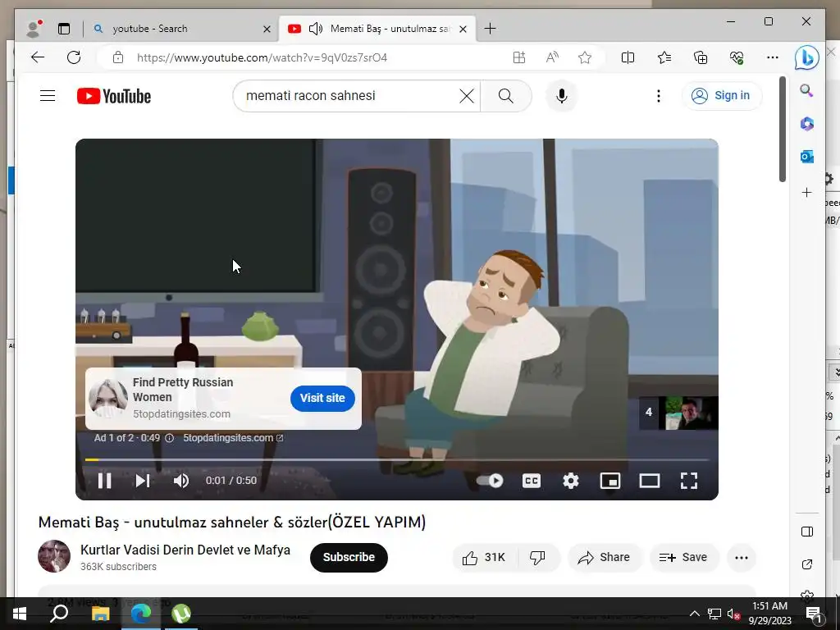Viewport: 840px width, 630px height.
Task: Add this page to favorites star
Action: click(x=585, y=57)
